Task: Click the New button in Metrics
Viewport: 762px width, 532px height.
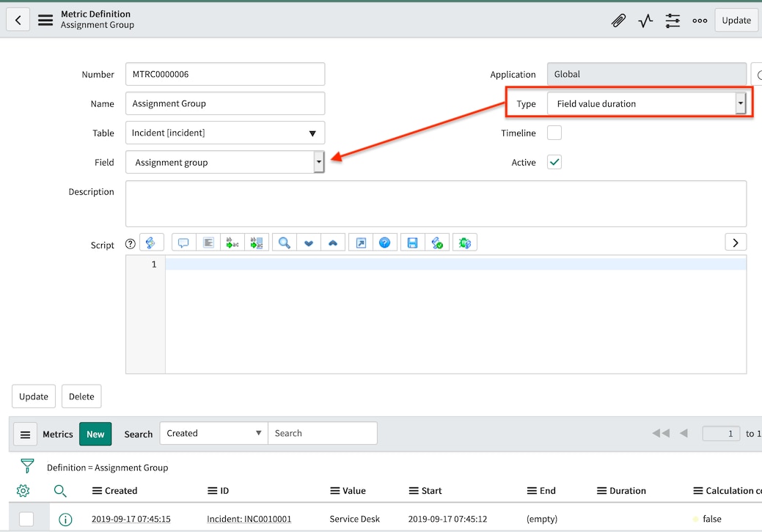Action: pos(95,434)
